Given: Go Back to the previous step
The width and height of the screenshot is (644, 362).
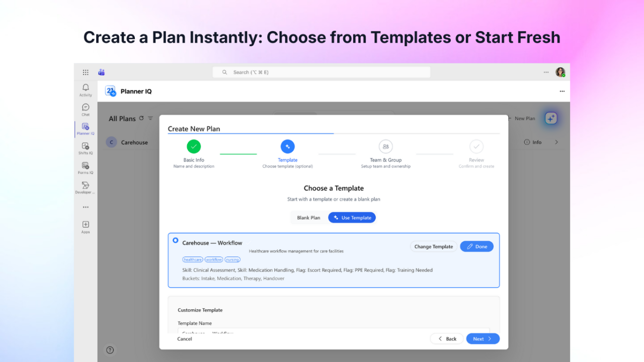Looking at the screenshot, I should [x=447, y=339].
